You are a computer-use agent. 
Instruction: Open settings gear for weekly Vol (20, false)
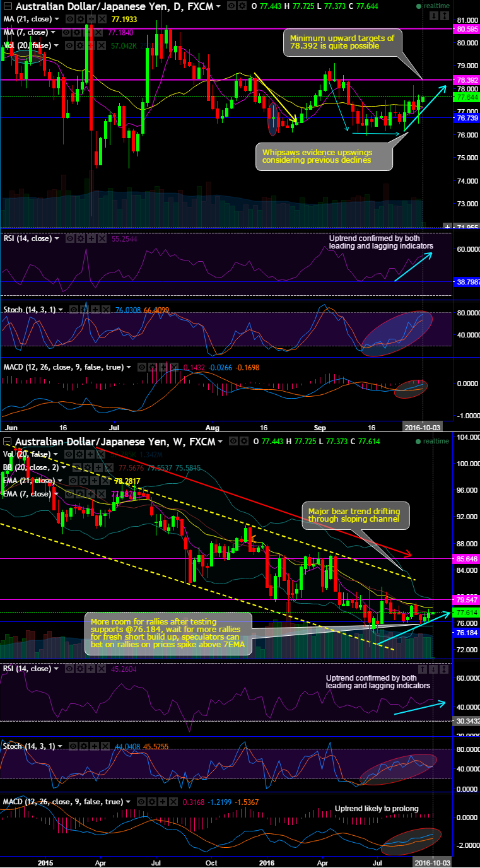(80, 454)
